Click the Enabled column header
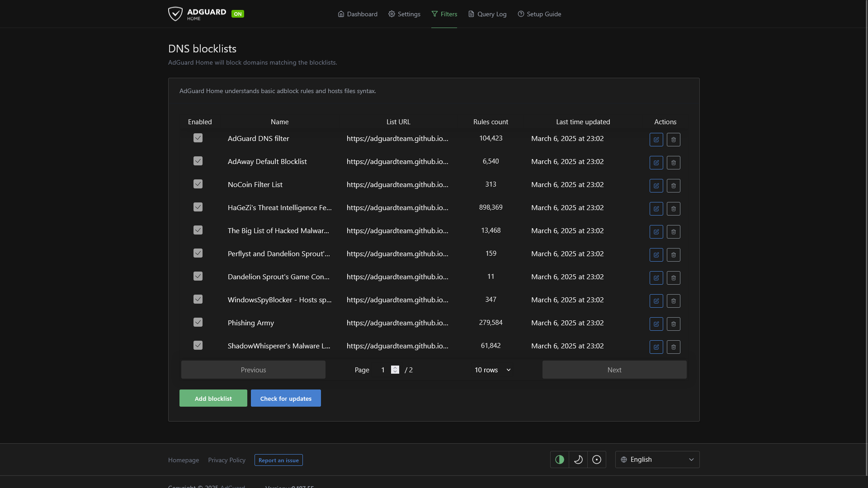This screenshot has height=488, width=868. click(200, 122)
